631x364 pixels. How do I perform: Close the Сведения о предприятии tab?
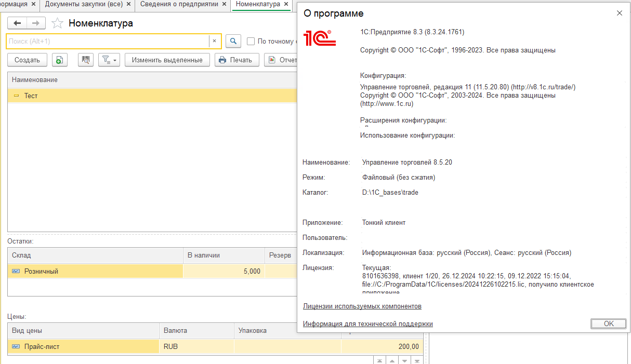click(x=224, y=4)
